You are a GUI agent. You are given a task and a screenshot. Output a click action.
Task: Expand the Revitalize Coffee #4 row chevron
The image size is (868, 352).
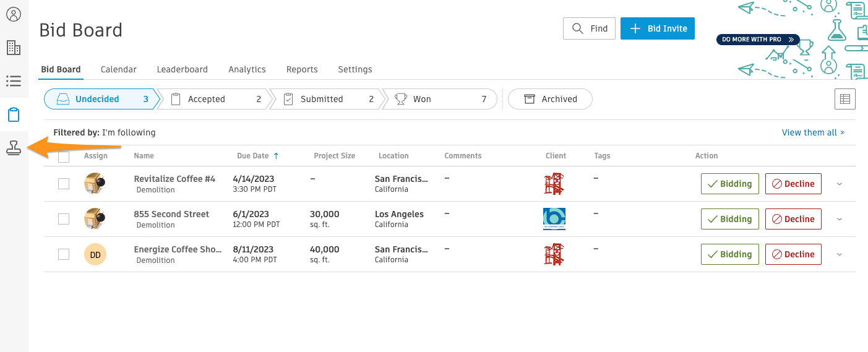click(840, 184)
